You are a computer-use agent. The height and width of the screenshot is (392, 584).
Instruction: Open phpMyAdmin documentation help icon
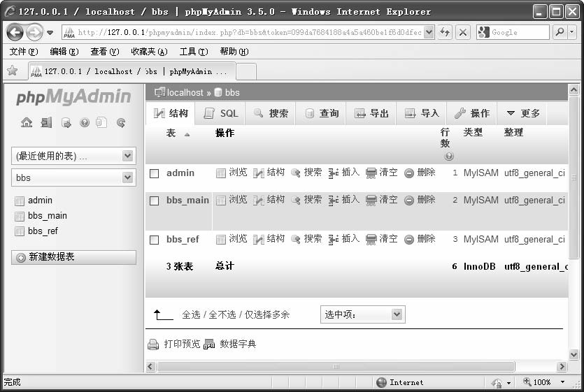point(85,122)
